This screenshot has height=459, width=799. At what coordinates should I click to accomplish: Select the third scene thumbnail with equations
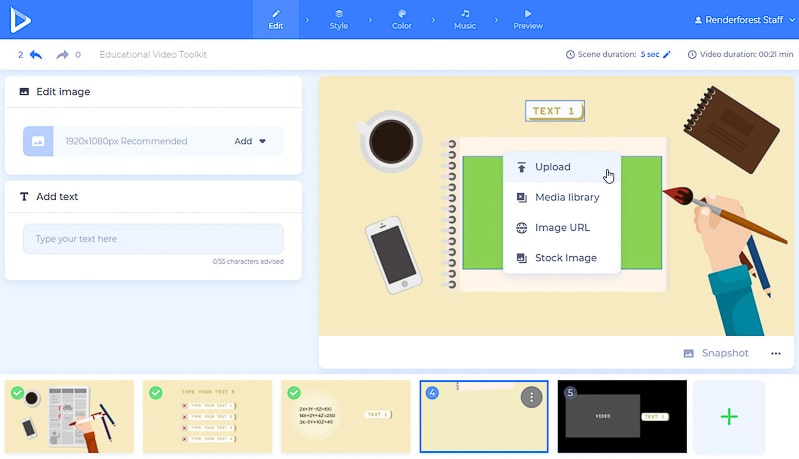tap(345, 416)
